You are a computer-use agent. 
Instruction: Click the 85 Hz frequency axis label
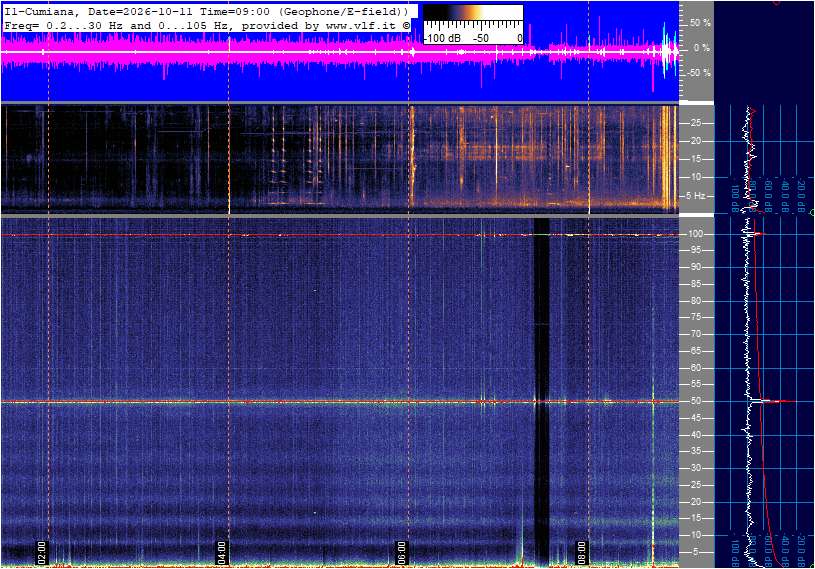[695, 284]
